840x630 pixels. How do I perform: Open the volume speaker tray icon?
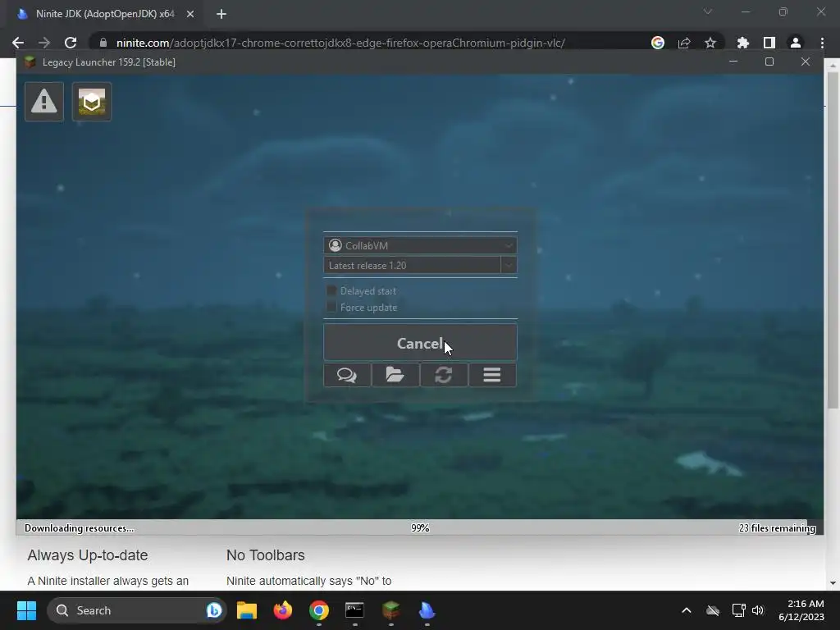(757, 610)
